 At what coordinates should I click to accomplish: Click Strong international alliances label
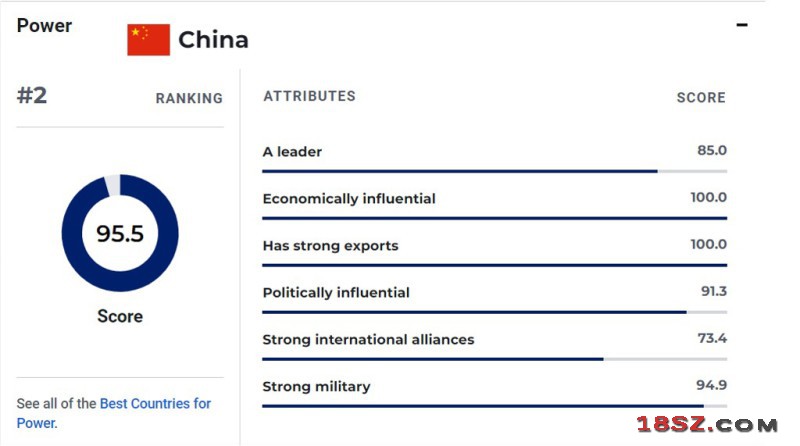click(368, 339)
